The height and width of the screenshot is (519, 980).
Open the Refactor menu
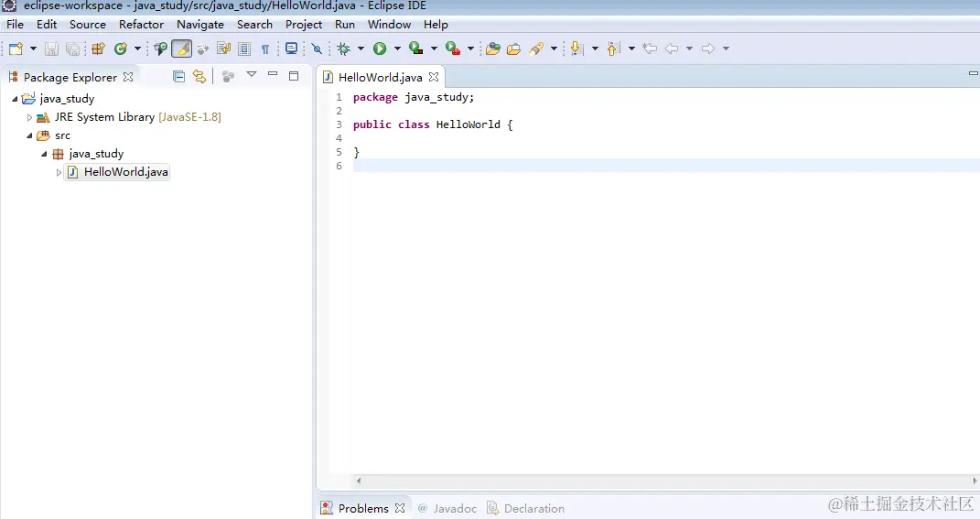point(141,25)
